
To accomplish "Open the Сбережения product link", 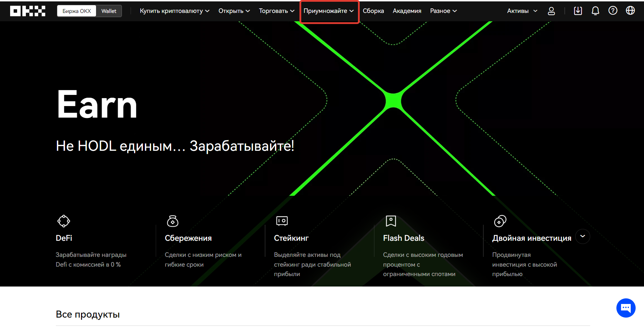I will pyautogui.click(x=188, y=238).
